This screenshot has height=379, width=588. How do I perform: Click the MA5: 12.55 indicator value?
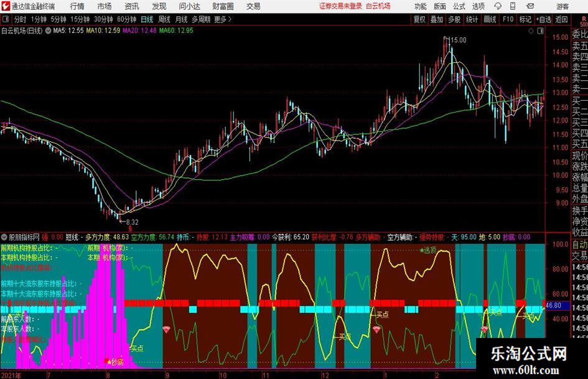(x=68, y=30)
